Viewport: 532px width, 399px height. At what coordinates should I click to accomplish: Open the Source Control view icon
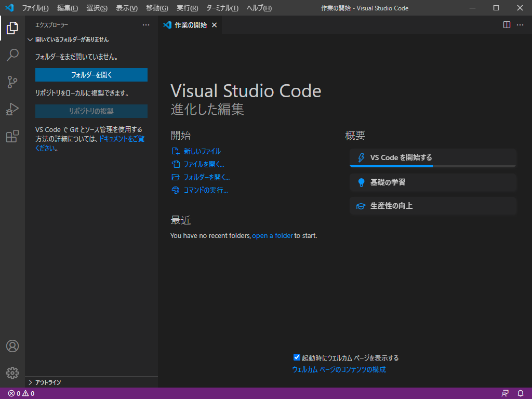click(x=12, y=82)
